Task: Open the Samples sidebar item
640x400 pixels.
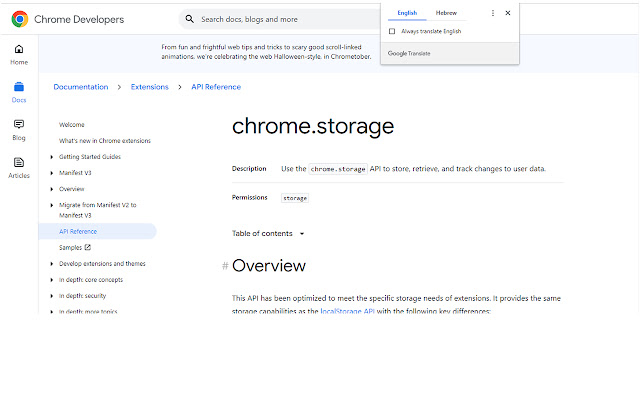Action: click(70, 248)
